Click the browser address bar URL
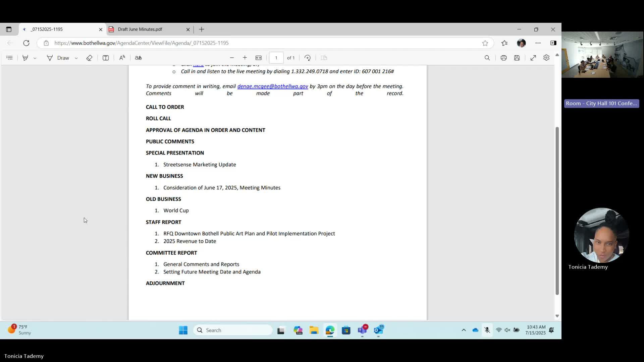644x362 pixels. click(141, 43)
